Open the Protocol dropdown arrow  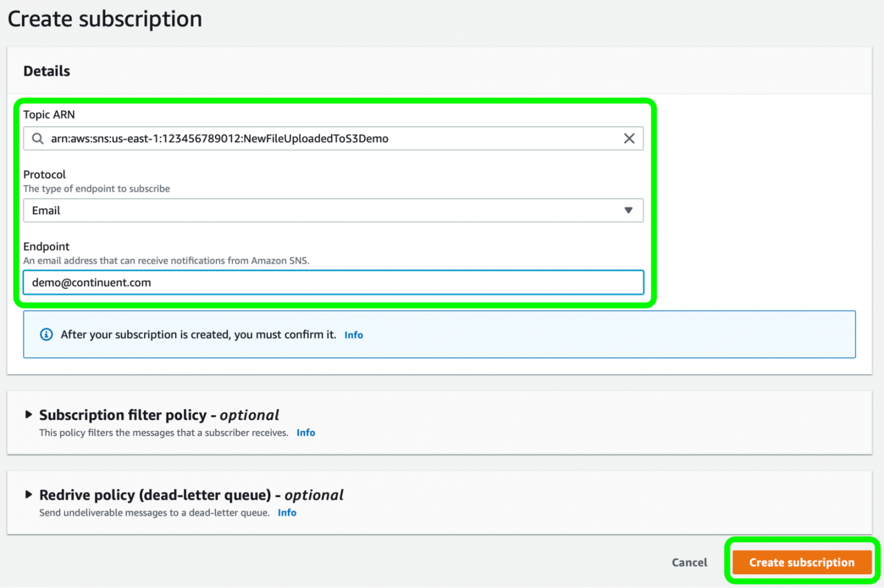click(x=628, y=210)
